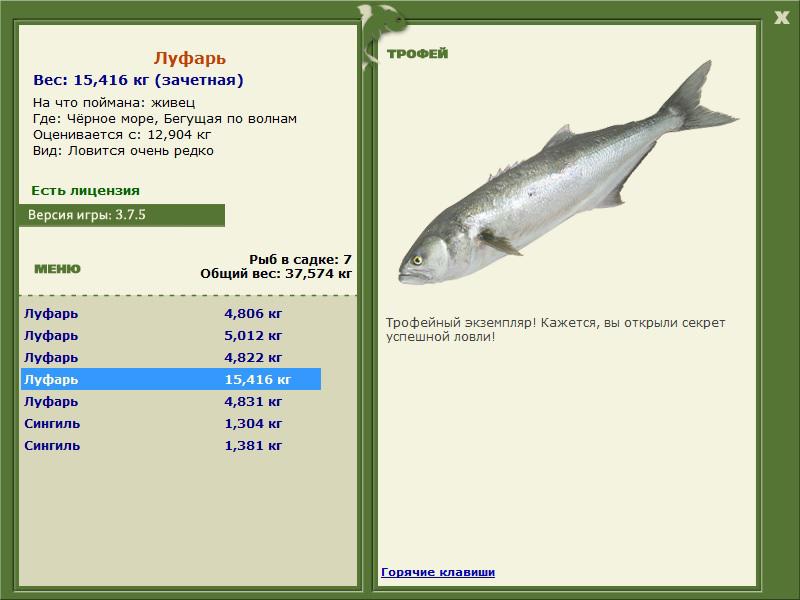The width and height of the screenshot is (800, 600).
Task: Click the Луфарь fish name title
Action: pos(190,58)
